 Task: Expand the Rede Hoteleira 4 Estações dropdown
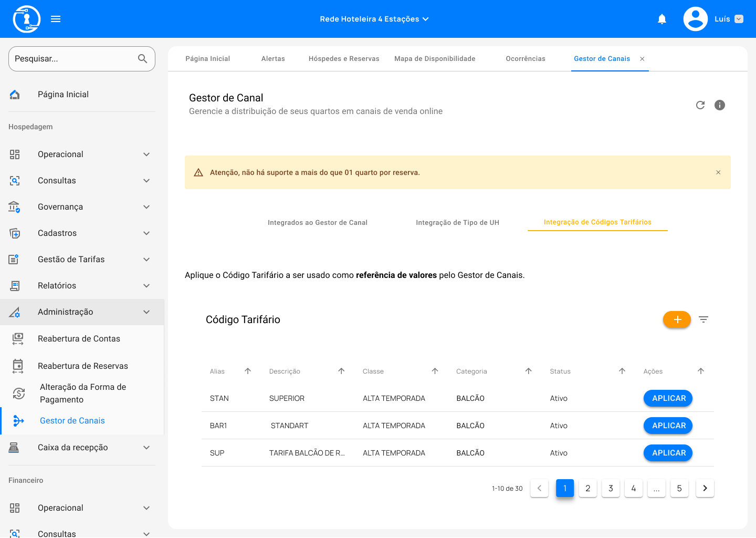point(374,19)
